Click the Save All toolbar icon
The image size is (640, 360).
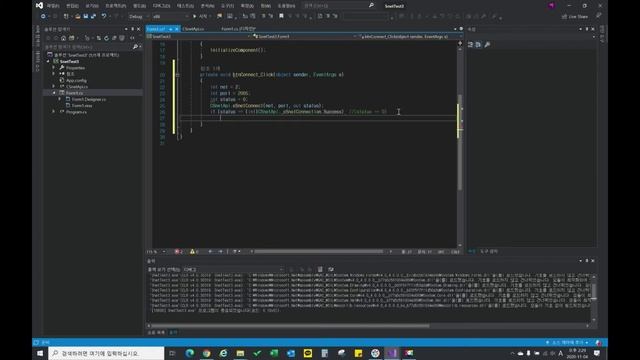(93, 16)
